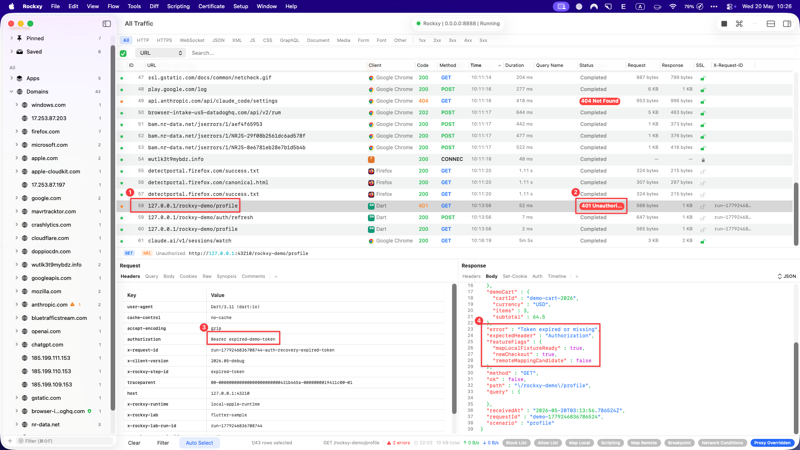Viewport: 800px width, 450px height.
Task: Open the JSON response format dropdown
Action: tap(786, 277)
